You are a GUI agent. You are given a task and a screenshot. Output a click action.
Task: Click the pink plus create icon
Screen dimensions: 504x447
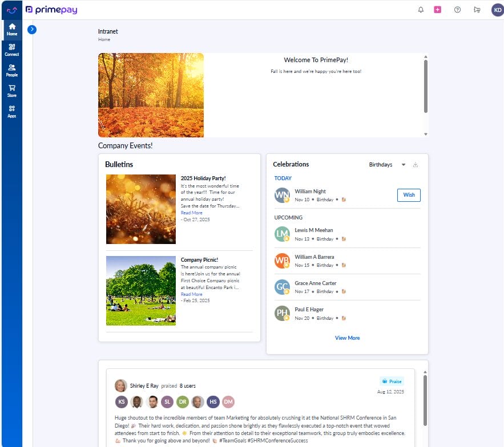click(437, 10)
